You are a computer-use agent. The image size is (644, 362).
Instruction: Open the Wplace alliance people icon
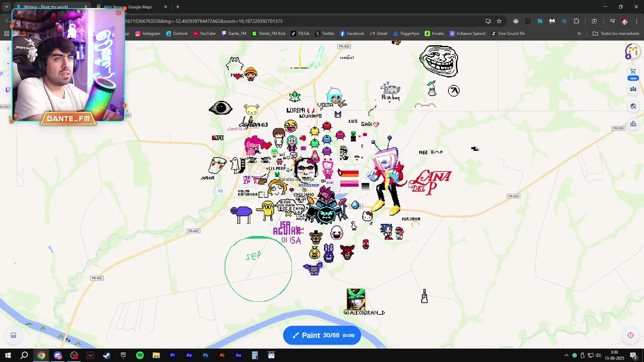(633, 89)
